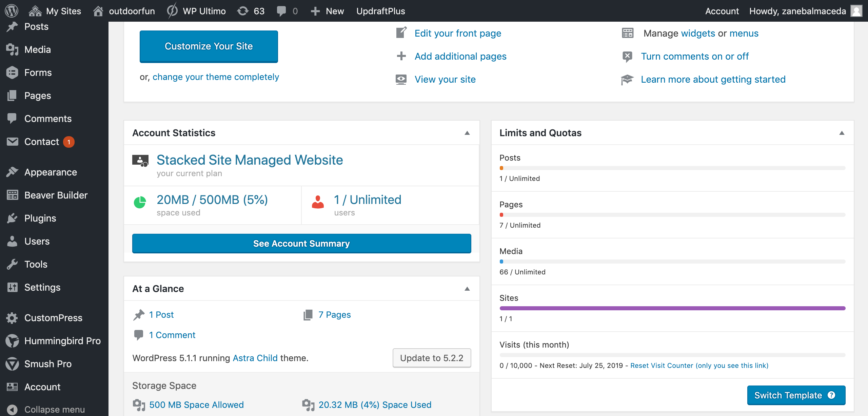Click the See Account Summary button
868x416 pixels.
click(301, 243)
